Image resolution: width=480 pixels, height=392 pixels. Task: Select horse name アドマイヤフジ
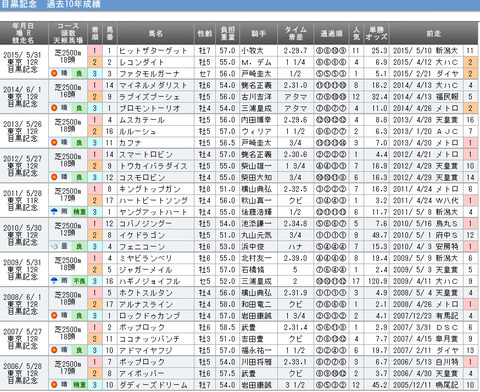[x=146, y=350]
